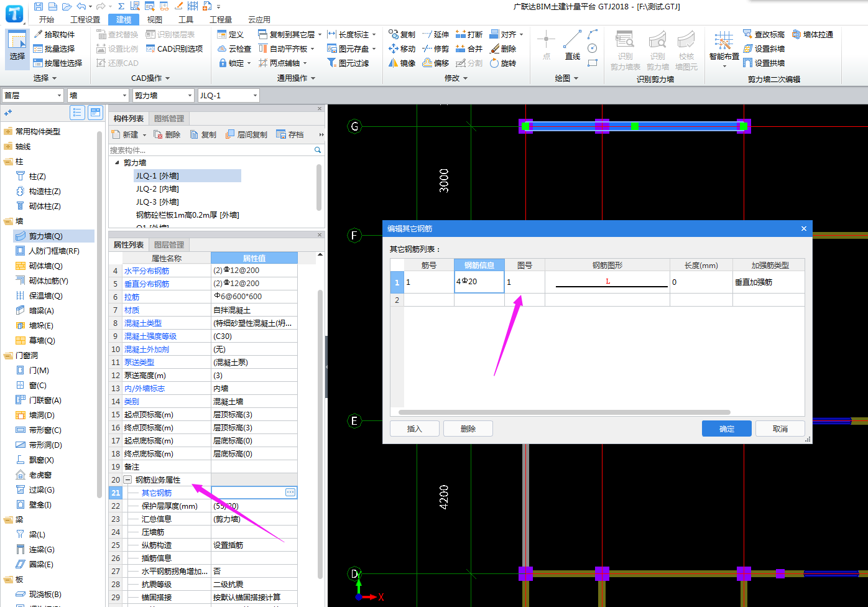The width and height of the screenshot is (868, 607).
Task: Choose the 批量选择 batch select tool
Action: (55, 49)
